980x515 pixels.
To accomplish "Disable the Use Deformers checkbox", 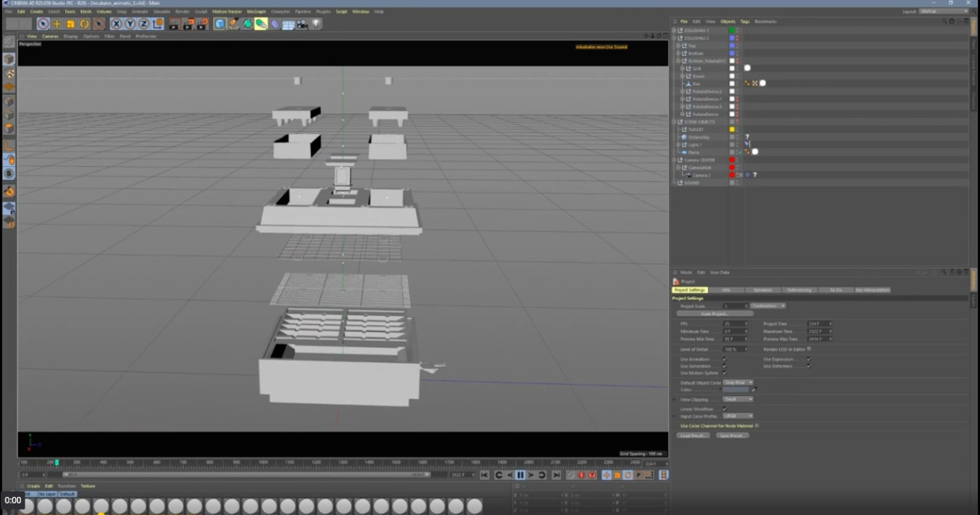I will 808,366.
